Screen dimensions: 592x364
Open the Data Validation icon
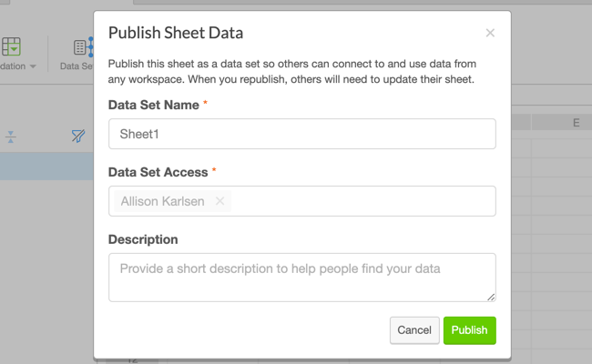tap(12, 46)
